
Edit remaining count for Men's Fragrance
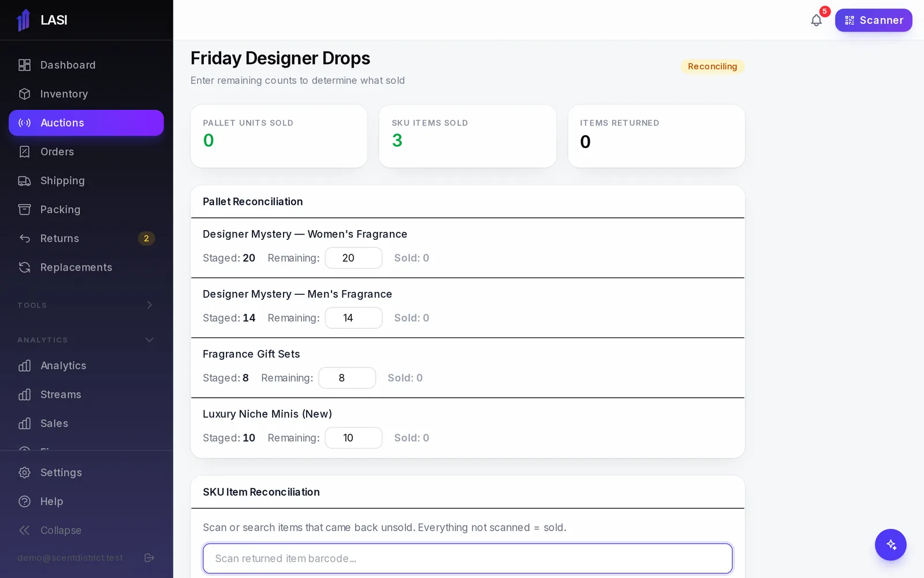(x=353, y=318)
